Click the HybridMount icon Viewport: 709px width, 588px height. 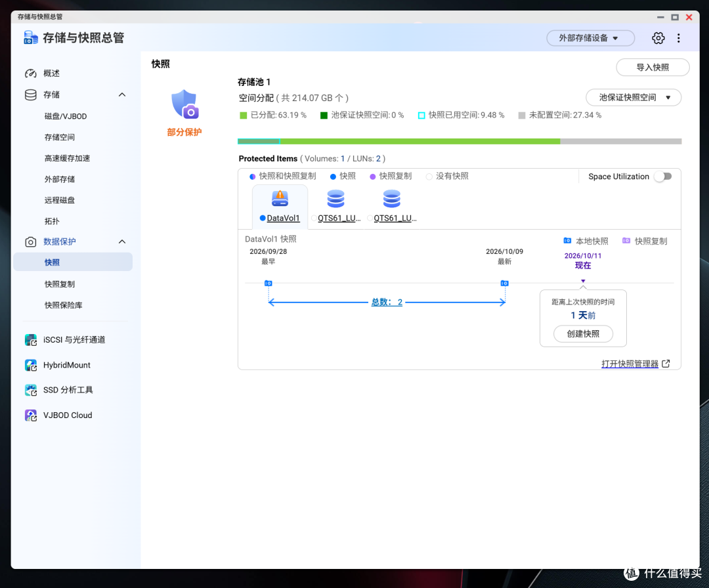(31, 365)
